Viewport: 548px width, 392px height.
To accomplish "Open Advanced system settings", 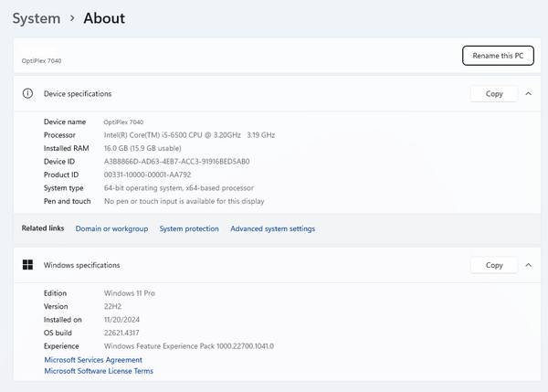I will [272, 228].
